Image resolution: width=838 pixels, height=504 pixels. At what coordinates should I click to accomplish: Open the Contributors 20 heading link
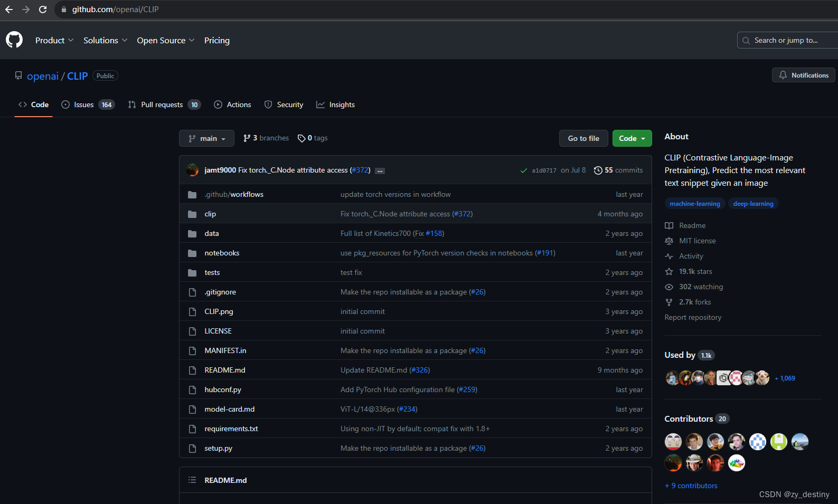point(696,419)
